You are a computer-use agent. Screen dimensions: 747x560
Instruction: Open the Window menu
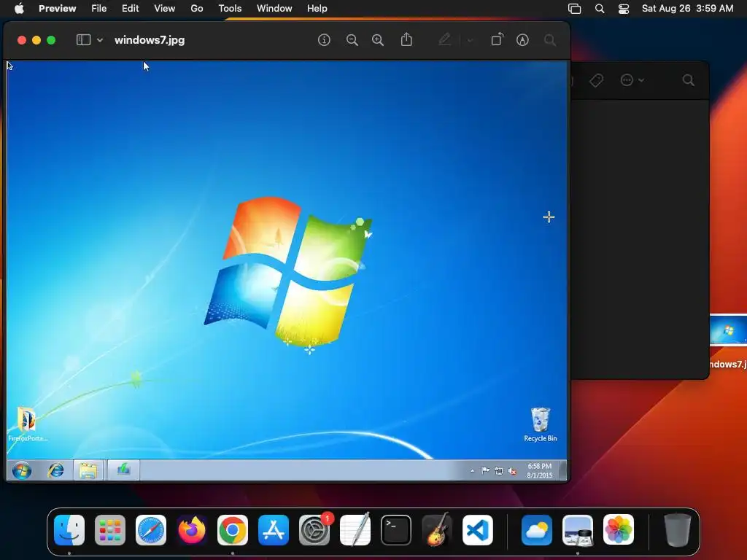pyautogui.click(x=274, y=9)
